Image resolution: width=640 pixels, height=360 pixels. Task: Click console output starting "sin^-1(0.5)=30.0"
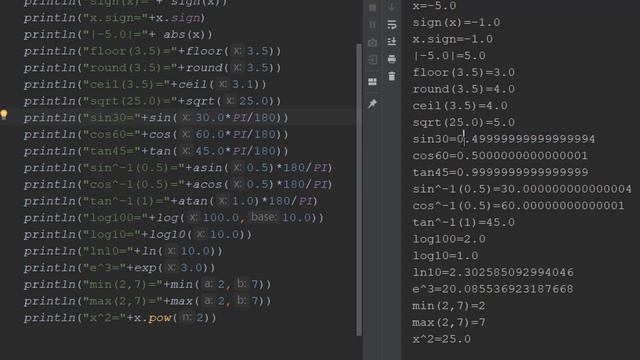point(522,189)
